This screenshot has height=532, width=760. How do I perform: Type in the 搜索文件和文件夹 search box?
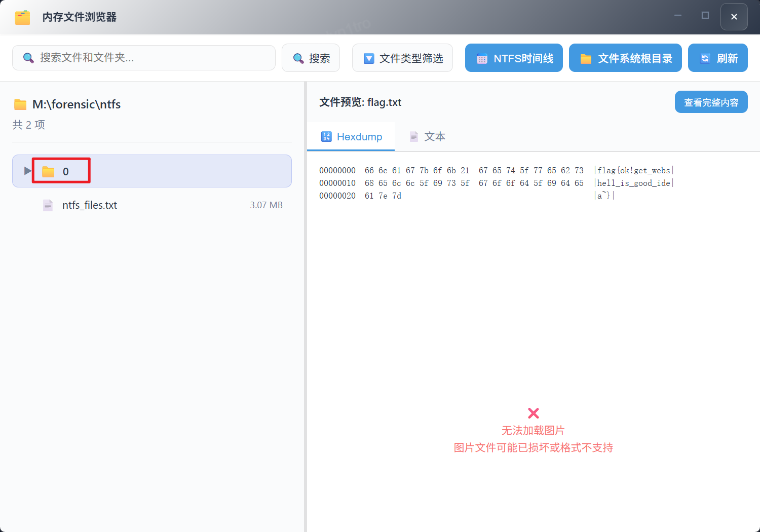point(152,58)
